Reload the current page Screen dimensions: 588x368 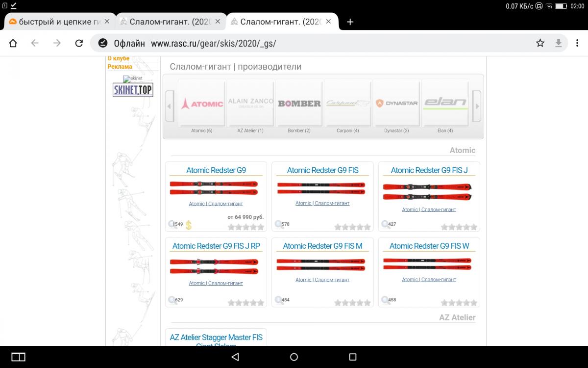pos(79,43)
